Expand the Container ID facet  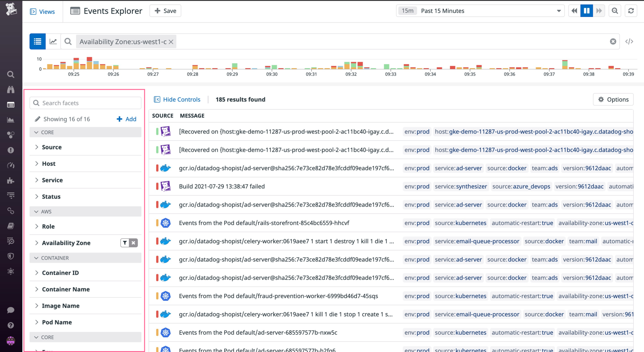click(x=86, y=273)
